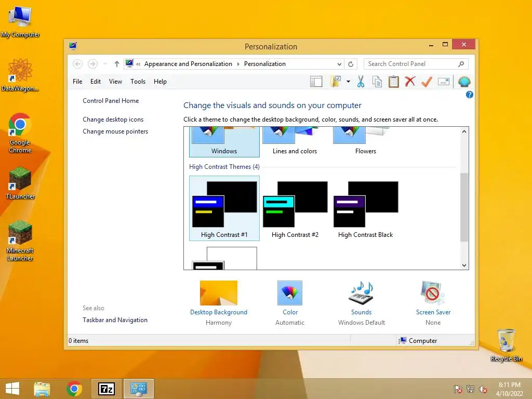Select the DataWagon desktop shortcut
This screenshot has height=399, width=532.
[20, 75]
